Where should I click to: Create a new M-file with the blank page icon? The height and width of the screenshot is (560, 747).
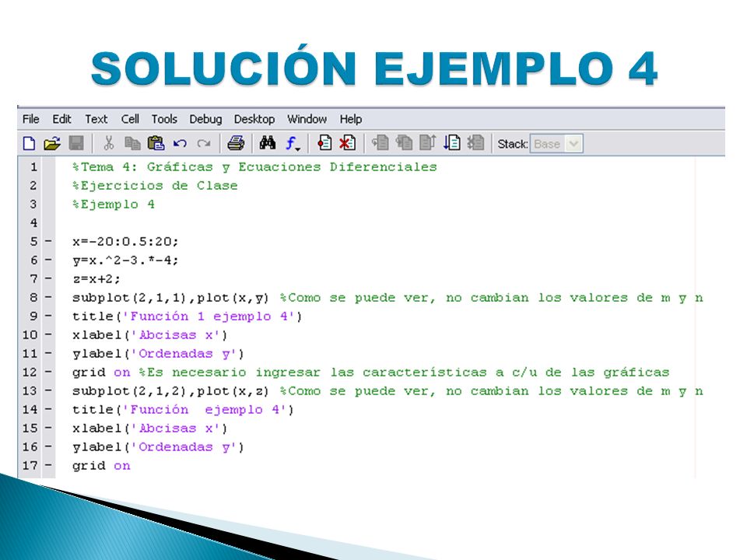[29, 143]
